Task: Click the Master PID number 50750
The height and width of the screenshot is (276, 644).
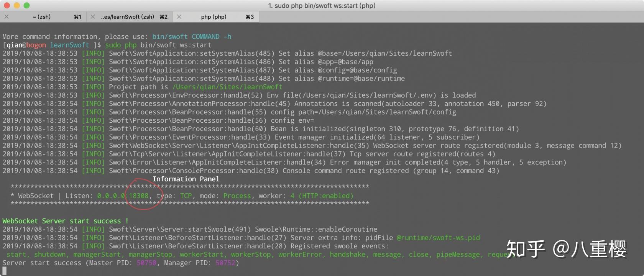Action: [x=146, y=263]
